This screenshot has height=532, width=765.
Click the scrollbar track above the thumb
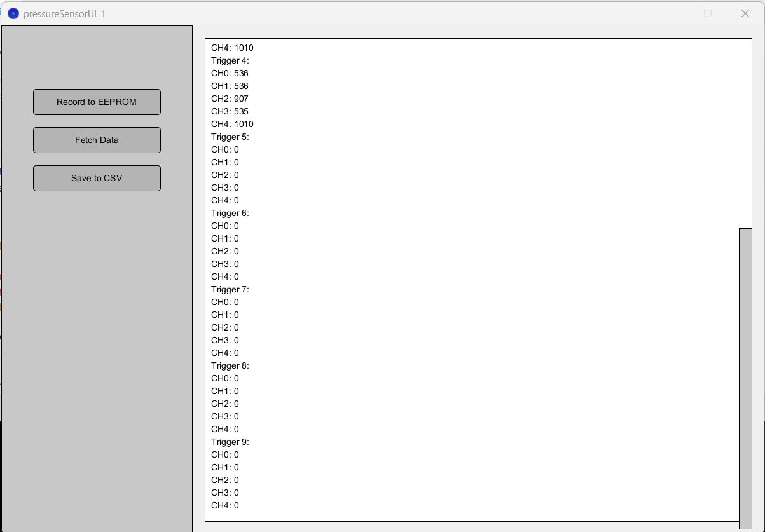coord(745,133)
